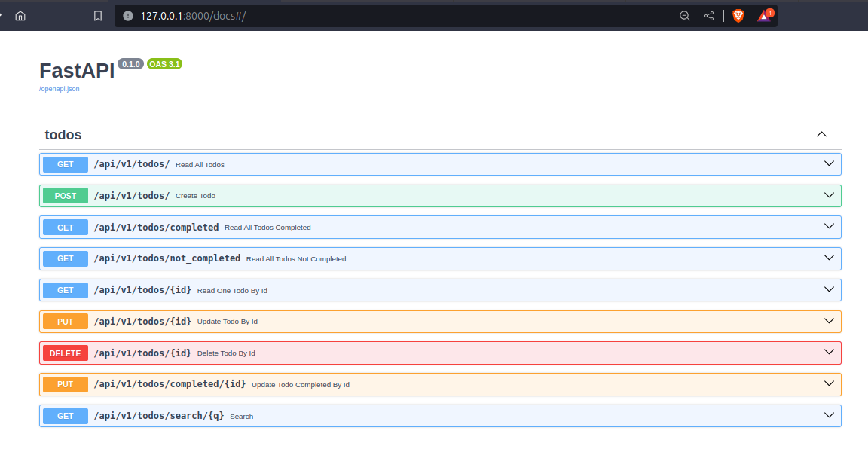Share the page using the share icon
868x449 pixels.
[x=709, y=16]
